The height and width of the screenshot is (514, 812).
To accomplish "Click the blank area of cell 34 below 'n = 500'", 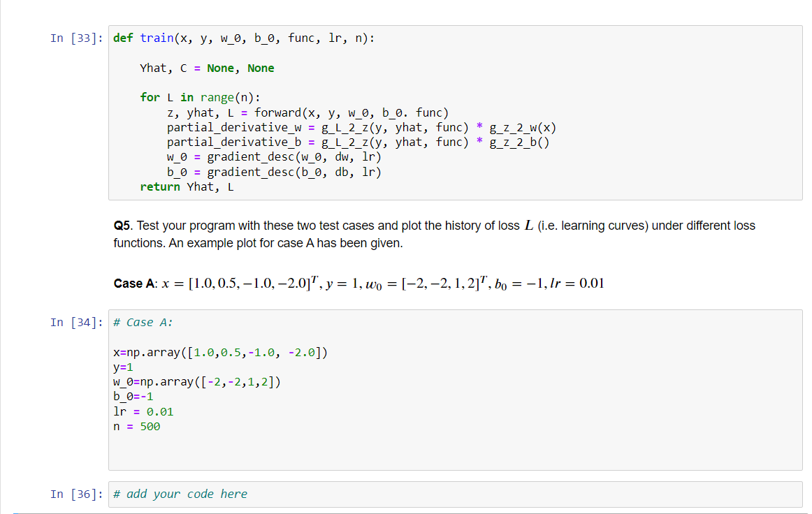I will pyautogui.click(x=455, y=450).
